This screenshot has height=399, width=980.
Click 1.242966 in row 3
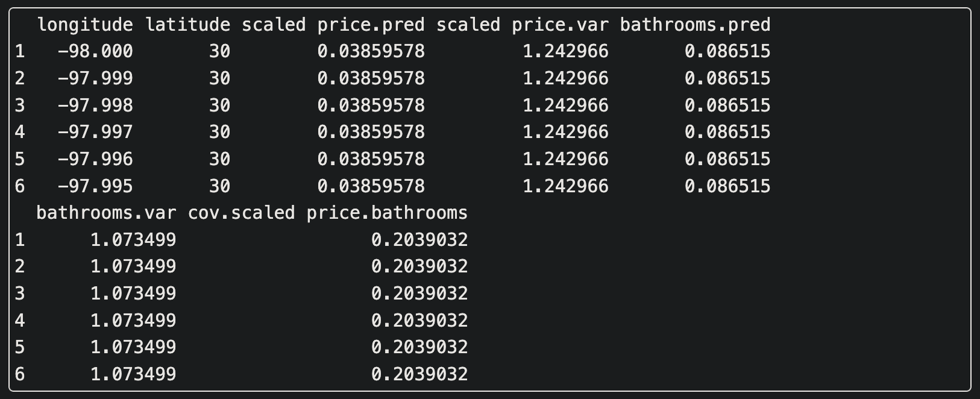pyautogui.click(x=565, y=105)
